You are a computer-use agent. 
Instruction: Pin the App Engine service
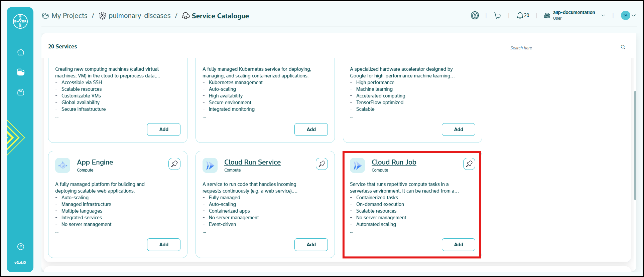pos(174,164)
